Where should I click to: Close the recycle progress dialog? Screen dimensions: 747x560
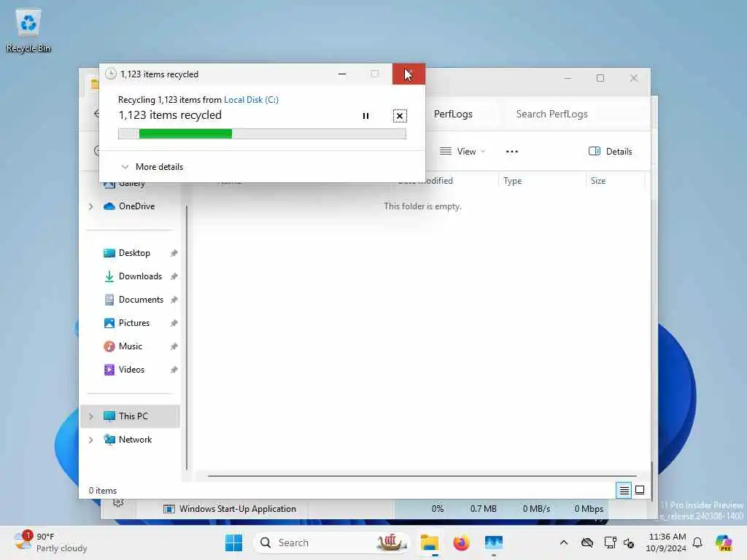[x=409, y=74]
